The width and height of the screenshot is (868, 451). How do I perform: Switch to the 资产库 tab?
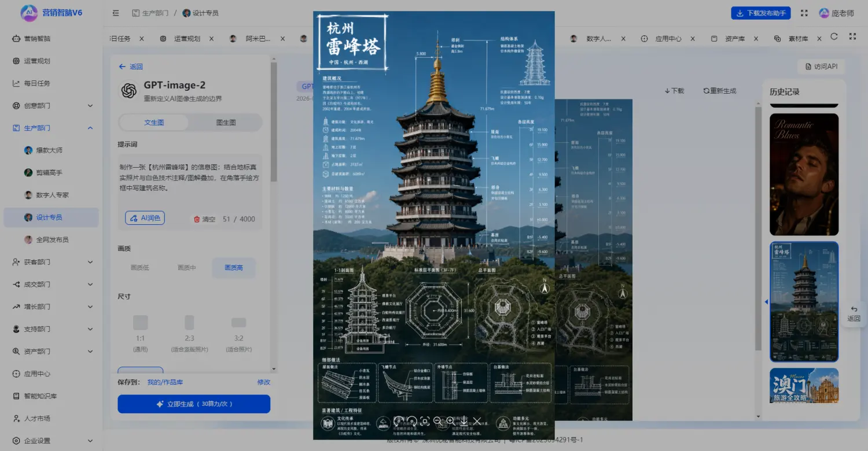click(734, 39)
